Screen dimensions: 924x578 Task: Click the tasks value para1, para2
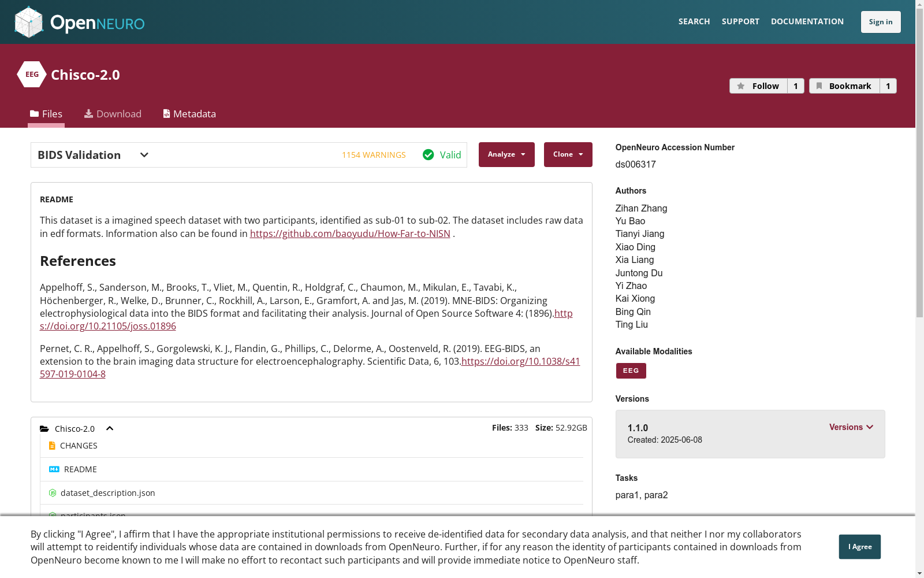(x=642, y=495)
